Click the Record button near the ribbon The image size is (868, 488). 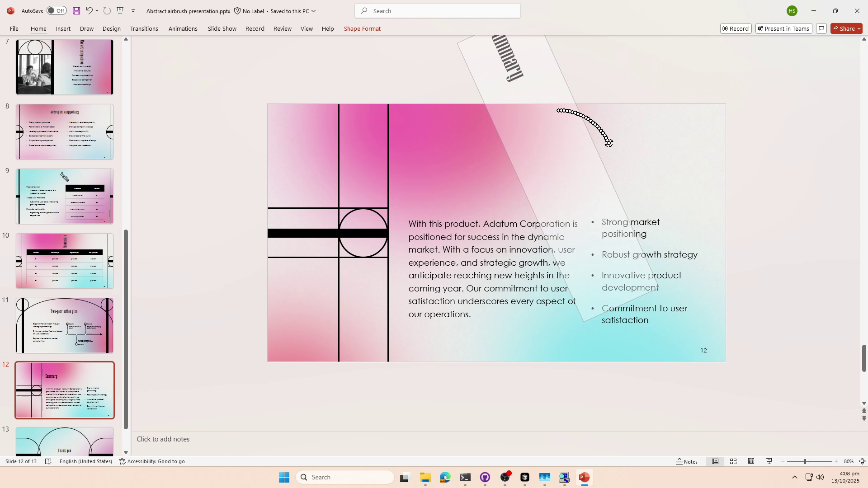[736, 28]
